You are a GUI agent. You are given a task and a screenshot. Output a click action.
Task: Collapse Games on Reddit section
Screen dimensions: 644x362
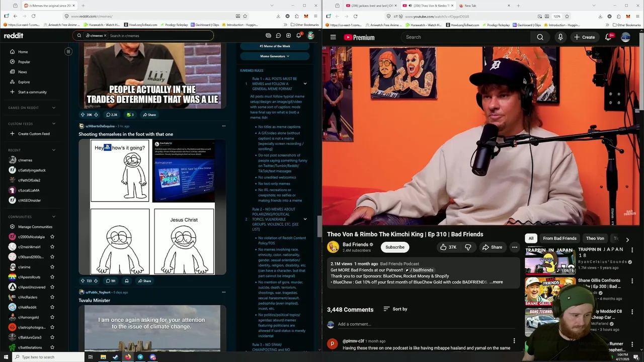54,108
